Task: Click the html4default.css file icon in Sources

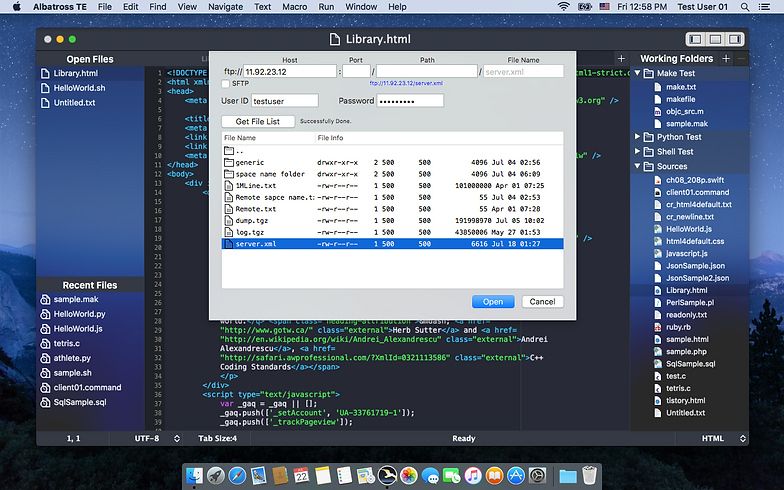Action: coord(658,242)
